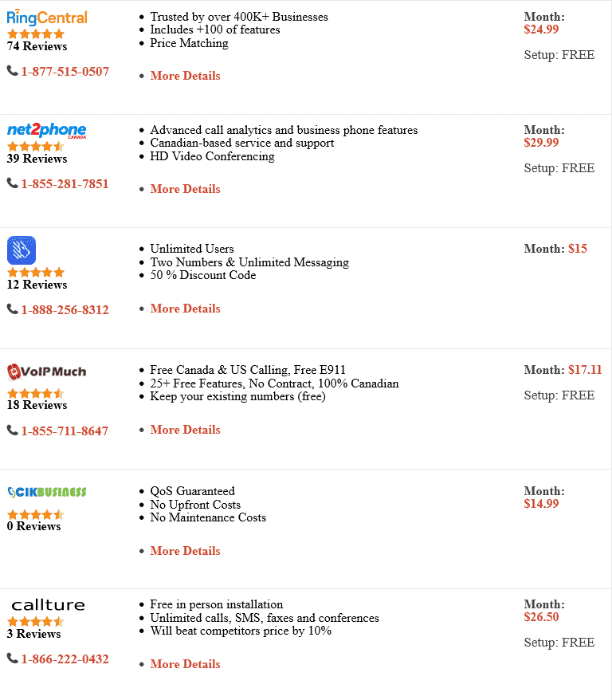This screenshot has width=612, height=700.
Task: Click the RingCentral logo
Action: [47, 17]
